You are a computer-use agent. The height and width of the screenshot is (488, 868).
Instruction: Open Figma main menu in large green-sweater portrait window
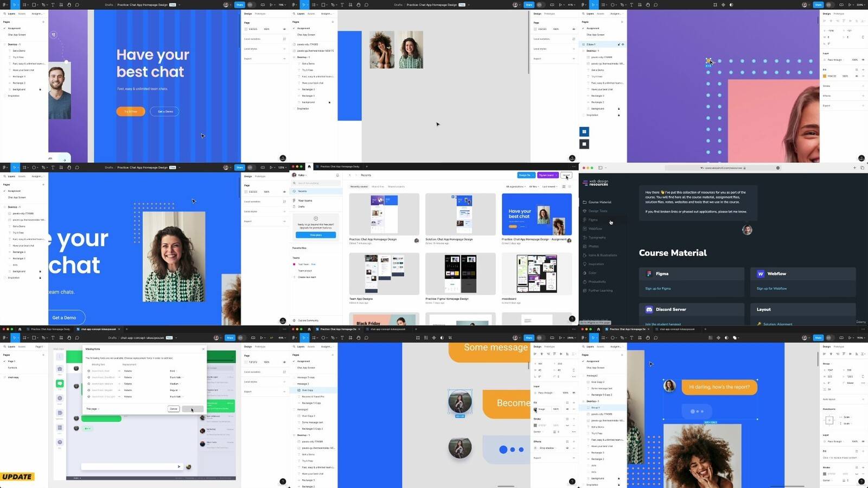[x=5, y=167]
